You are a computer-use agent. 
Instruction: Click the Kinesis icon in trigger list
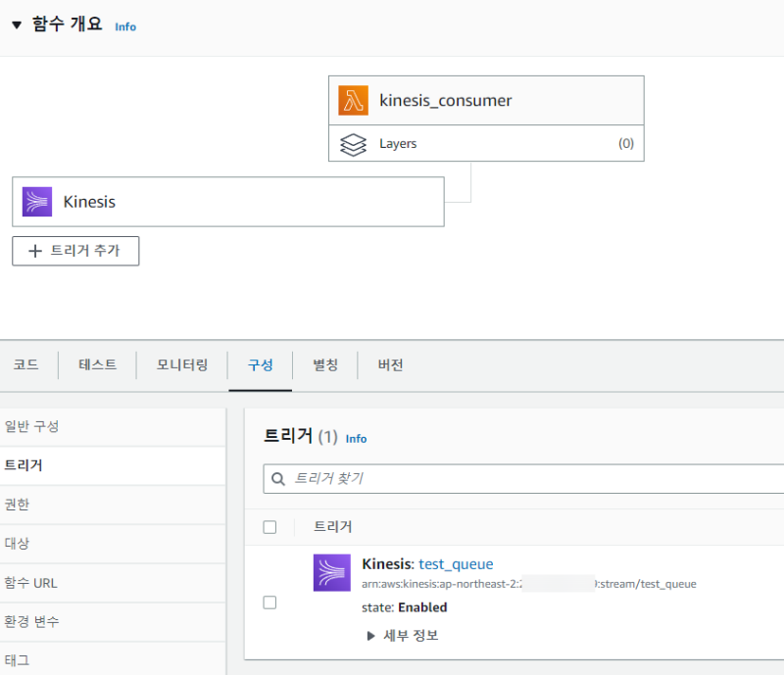(332, 573)
